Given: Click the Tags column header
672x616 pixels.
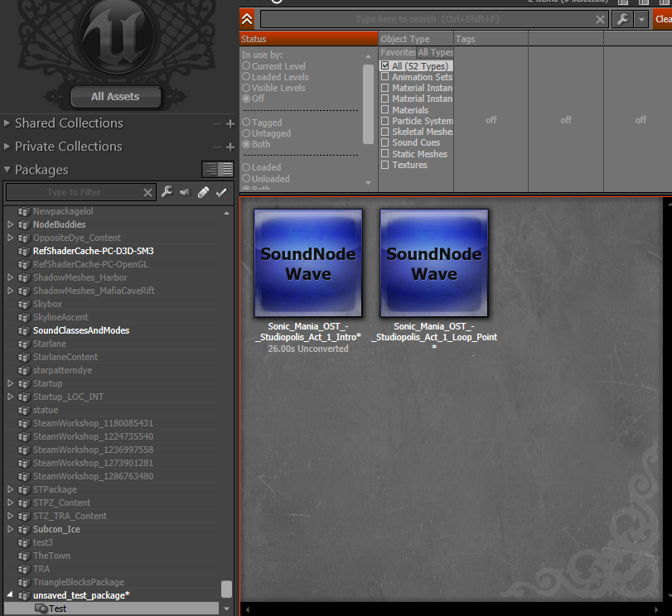Looking at the screenshot, I should pos(491,39).
